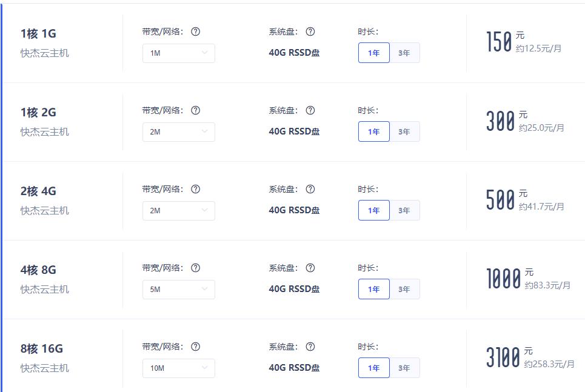Click the 8核 16G plan title

(x=42, y=348)
